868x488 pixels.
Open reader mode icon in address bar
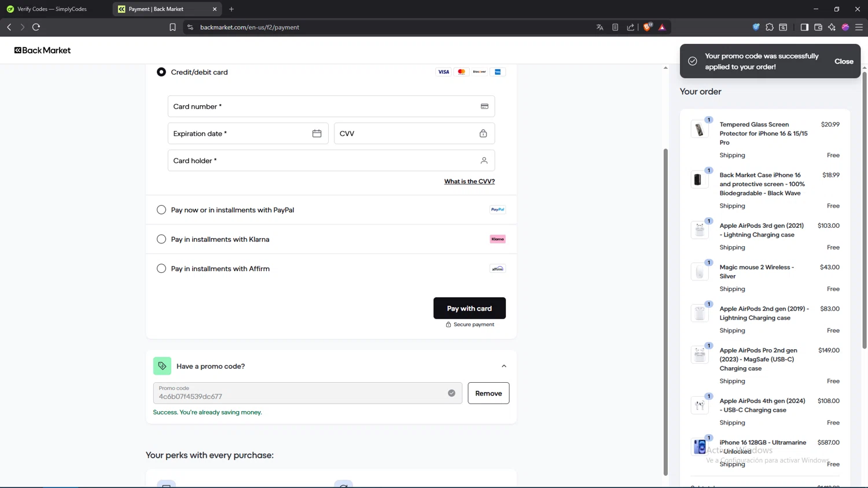tap(615, 27)
